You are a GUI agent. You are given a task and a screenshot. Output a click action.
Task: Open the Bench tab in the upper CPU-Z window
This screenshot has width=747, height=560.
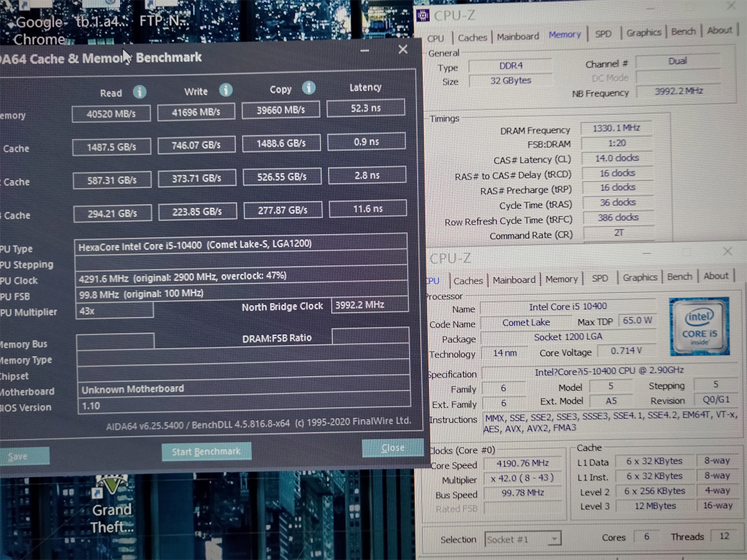point(684,31)
